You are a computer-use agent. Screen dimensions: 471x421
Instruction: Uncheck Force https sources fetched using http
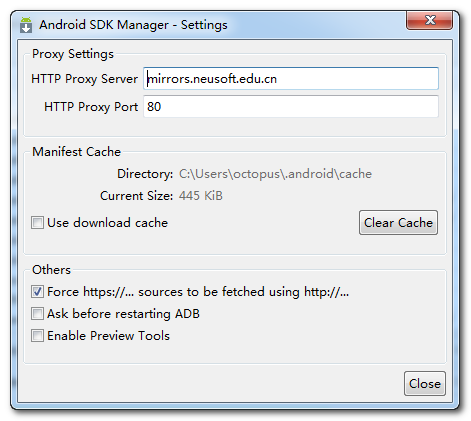[37, 292]
